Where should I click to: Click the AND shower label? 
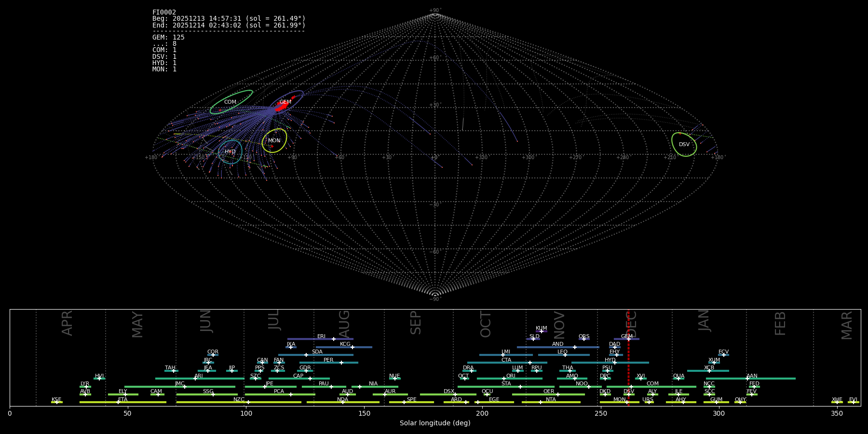[x=558, y=344]
